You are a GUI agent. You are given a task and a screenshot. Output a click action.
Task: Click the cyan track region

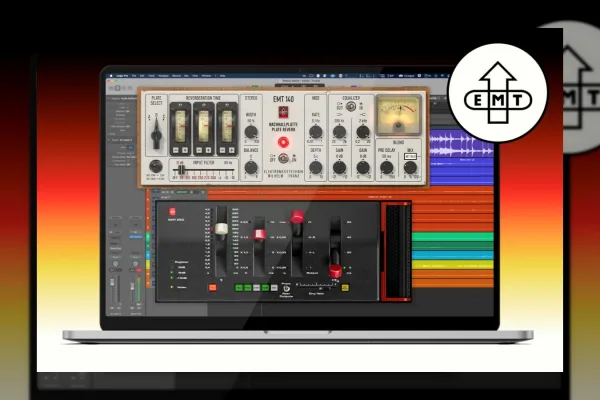[x=453, y=255]
